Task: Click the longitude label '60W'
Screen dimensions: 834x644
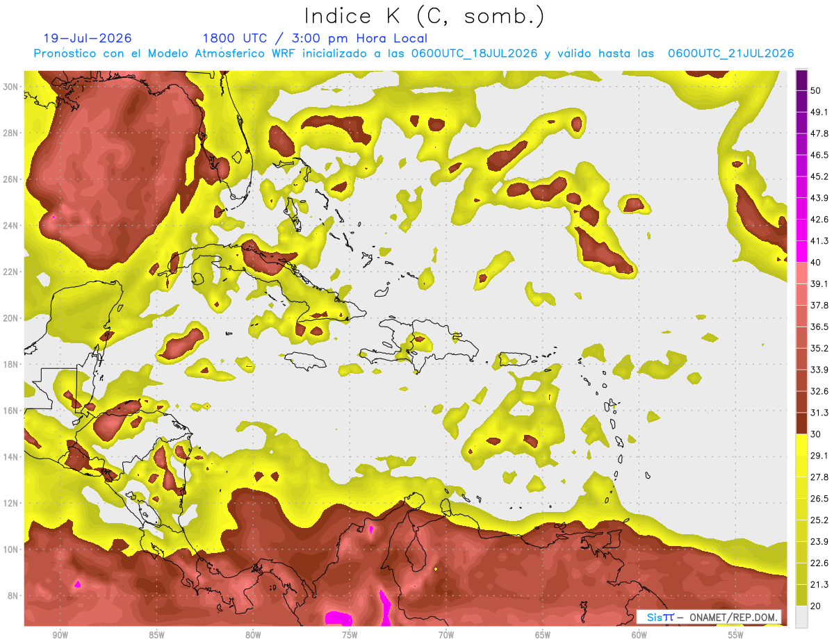Action: click(x=639, y=635)
